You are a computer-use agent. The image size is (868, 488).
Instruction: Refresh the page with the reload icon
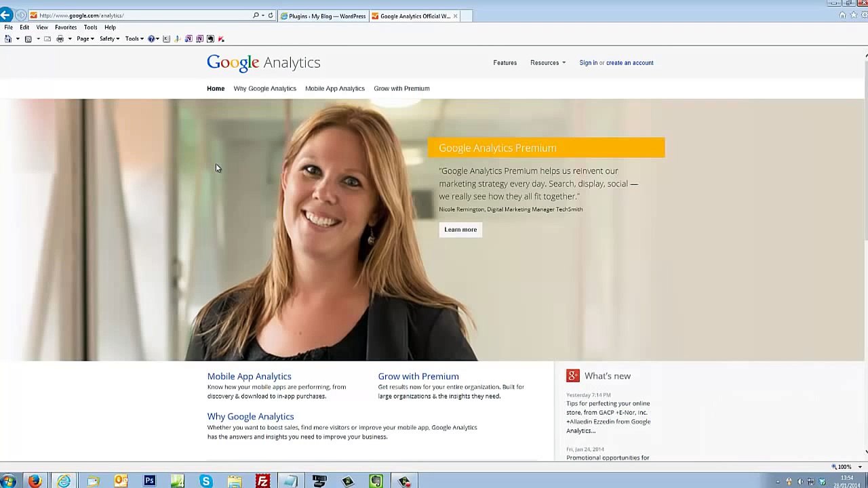(x=271, y=15)
